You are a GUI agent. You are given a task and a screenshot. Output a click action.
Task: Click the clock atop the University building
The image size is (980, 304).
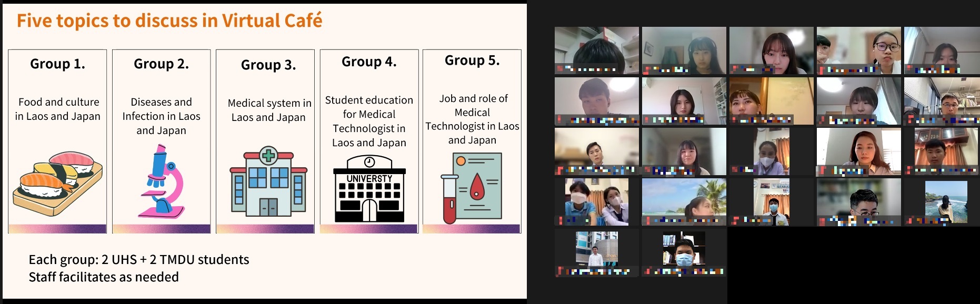tap(369, 162)
